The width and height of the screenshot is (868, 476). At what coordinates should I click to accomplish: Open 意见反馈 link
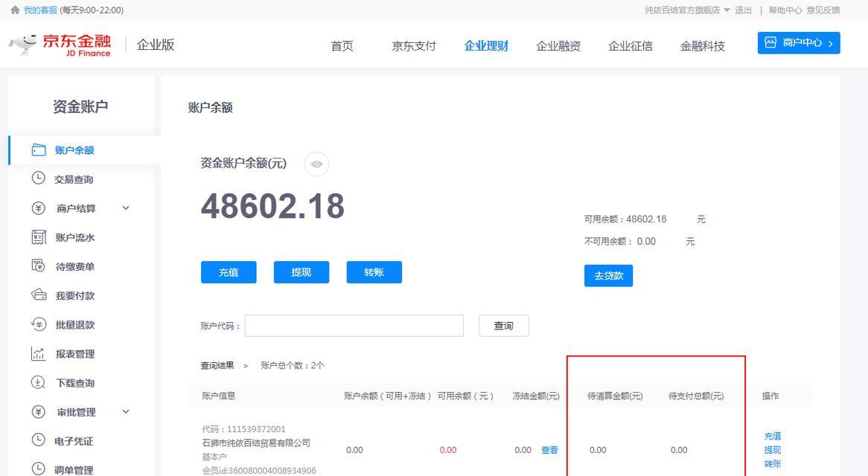(x=823, y=10)
